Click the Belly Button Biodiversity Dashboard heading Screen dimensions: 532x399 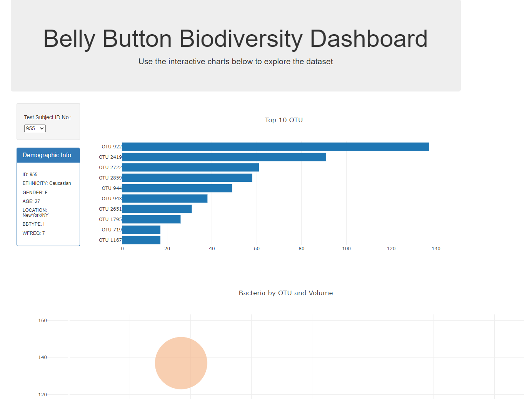click(236, 39)
